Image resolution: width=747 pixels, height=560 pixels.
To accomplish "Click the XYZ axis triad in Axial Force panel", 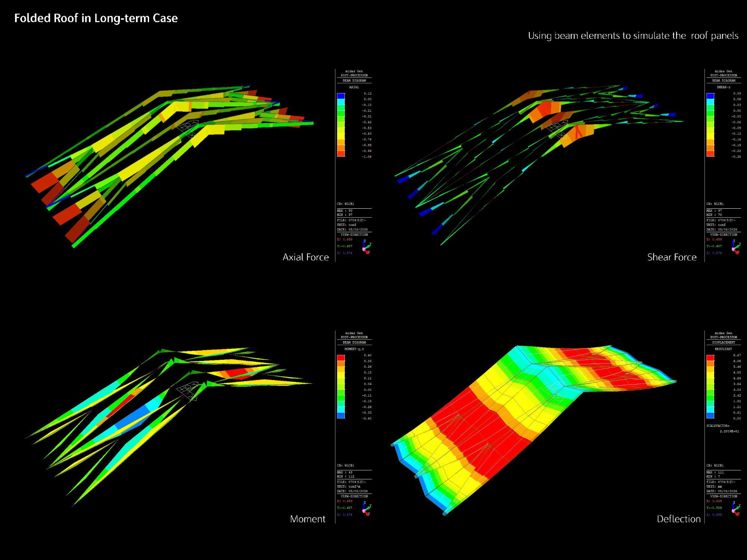I will click(366, 247).
